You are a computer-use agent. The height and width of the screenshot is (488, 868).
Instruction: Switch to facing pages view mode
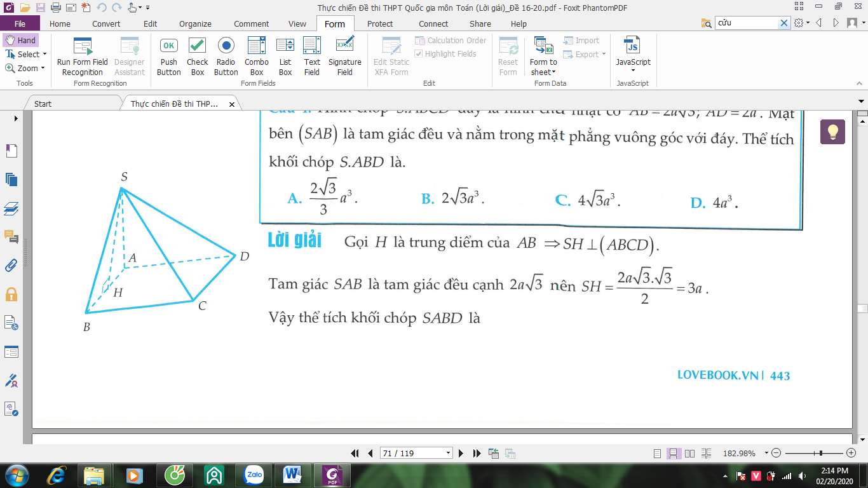(x=689, y=454)
